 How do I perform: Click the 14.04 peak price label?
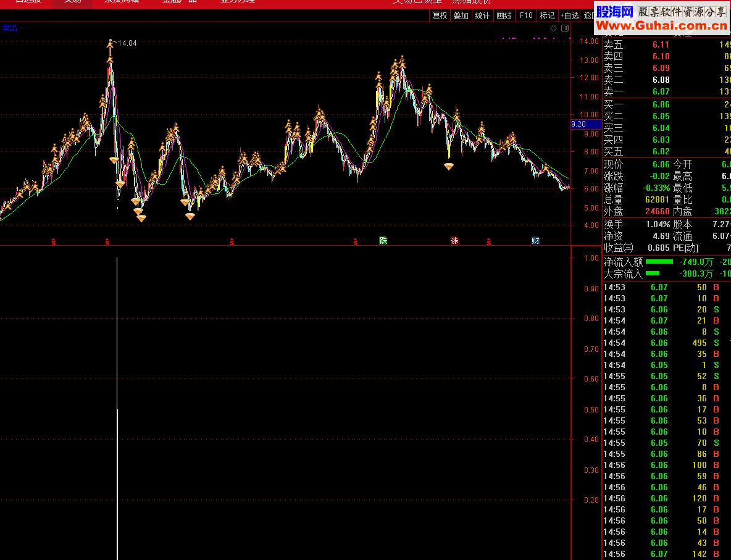pos(127,43)
